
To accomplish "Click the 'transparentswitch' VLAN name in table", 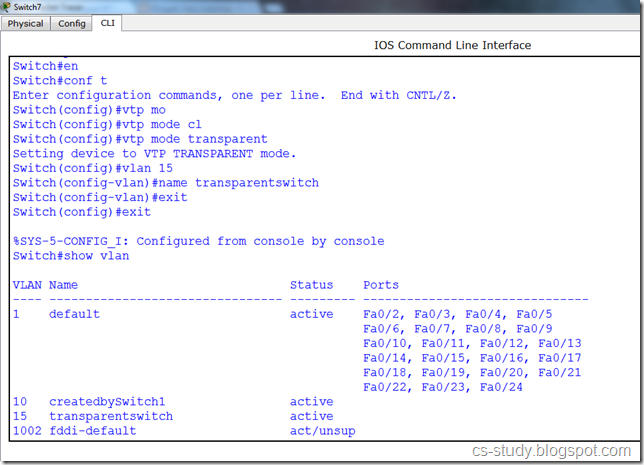I will pos(111,416).
